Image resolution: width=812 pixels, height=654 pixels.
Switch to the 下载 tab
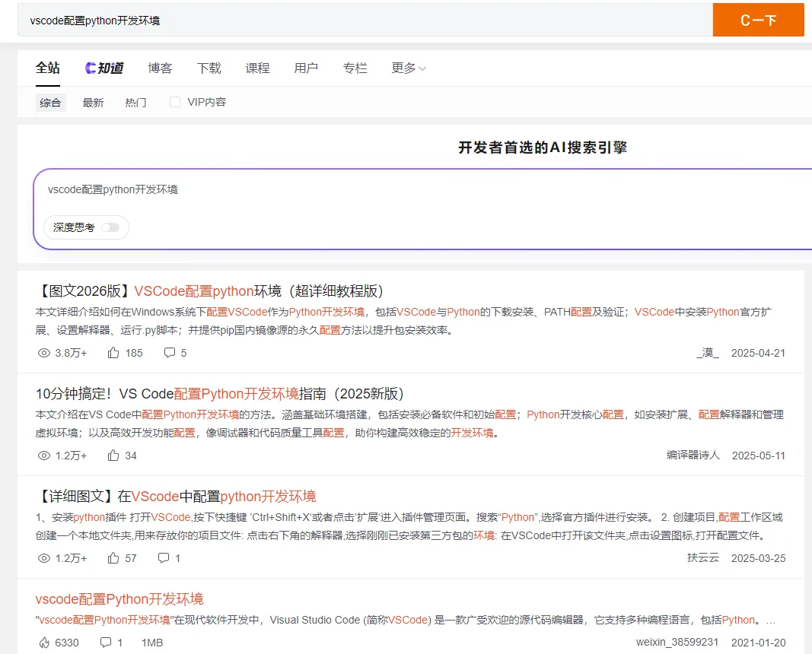[x=209, y=68]
